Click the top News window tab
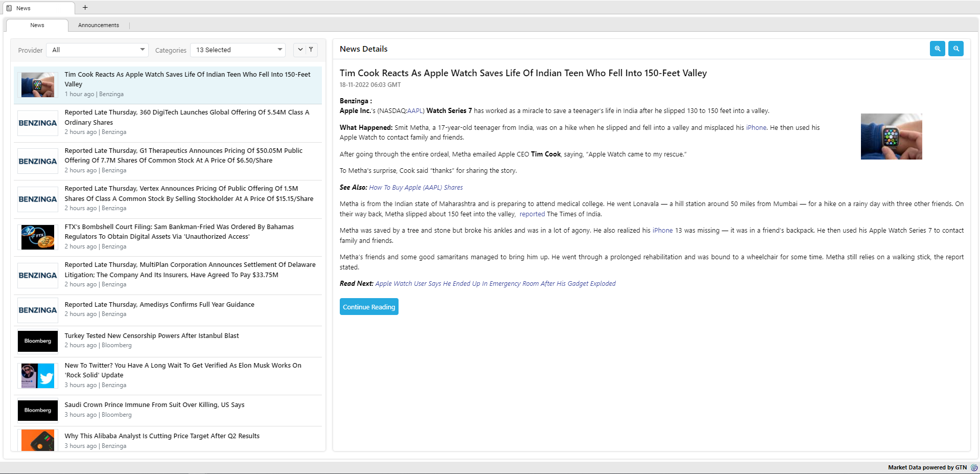This screenshot has width=980, height=474. [38, 8]
